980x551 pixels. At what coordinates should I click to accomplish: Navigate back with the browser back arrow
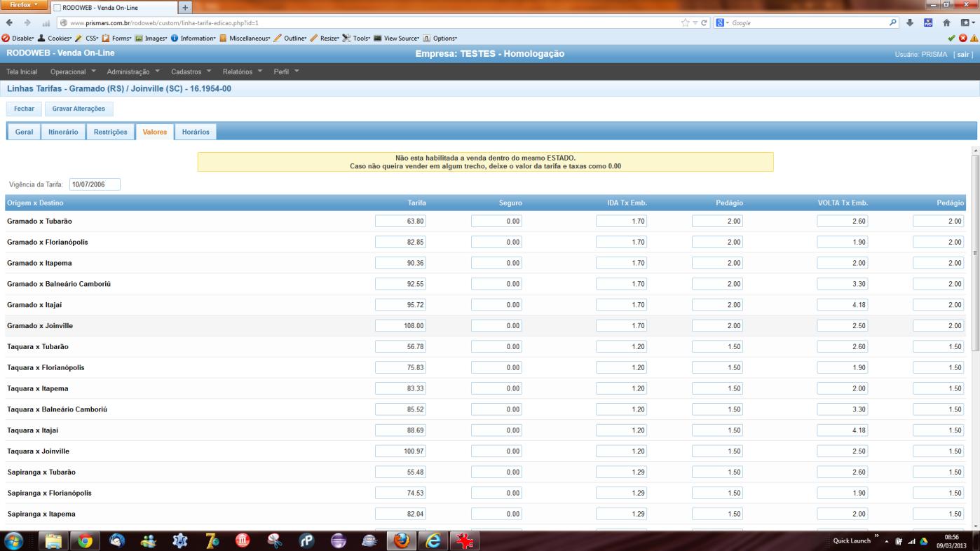click(10, 22)
